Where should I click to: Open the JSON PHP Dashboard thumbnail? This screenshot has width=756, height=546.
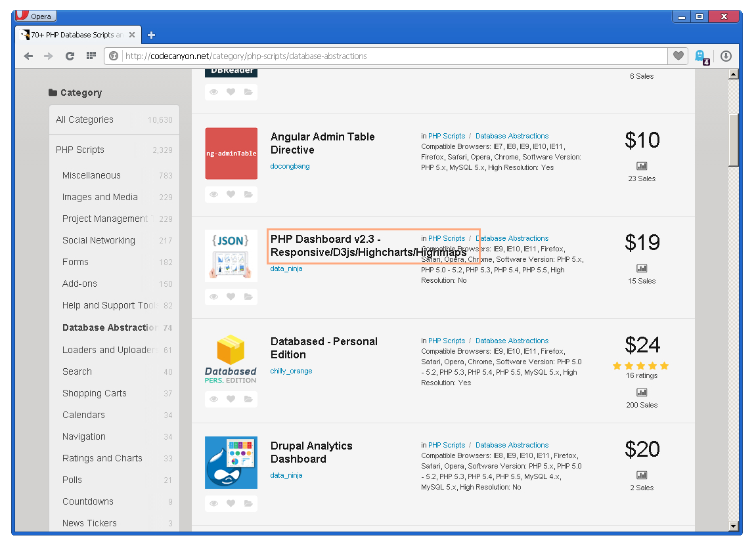coord(231,256)
